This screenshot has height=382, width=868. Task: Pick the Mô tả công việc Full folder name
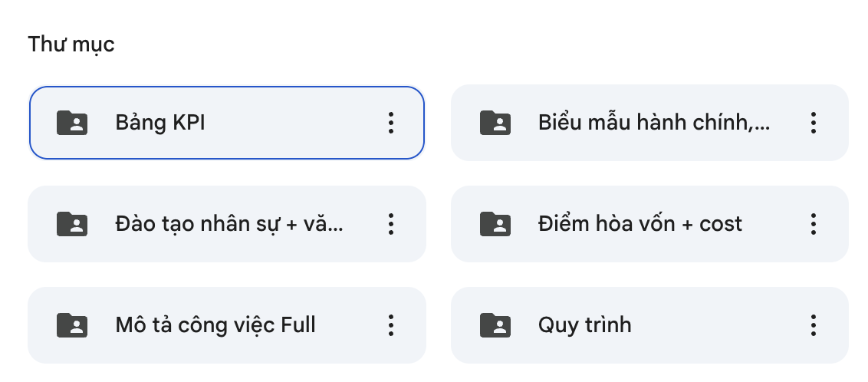215,325
